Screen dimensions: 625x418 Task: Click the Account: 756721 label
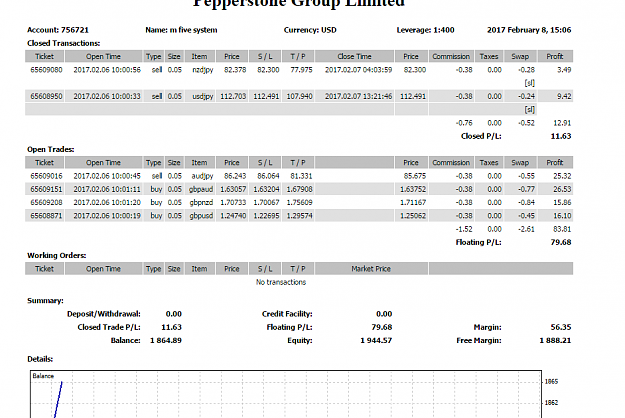[x=58, y=30]
